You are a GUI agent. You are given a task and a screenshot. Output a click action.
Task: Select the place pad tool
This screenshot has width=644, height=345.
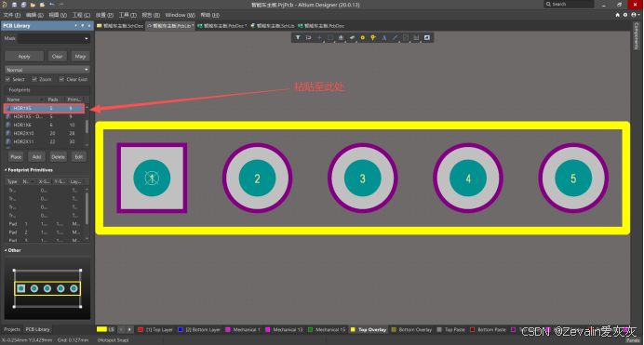click(363, 38)
